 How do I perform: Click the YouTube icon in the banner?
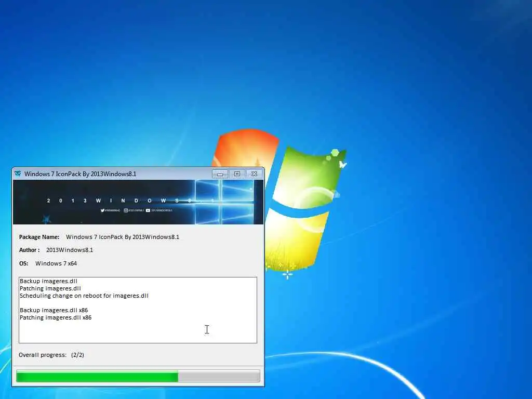[148, 210]
